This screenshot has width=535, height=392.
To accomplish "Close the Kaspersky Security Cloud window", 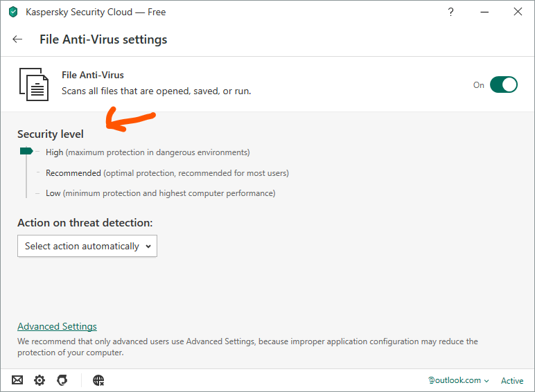I will click(x=518, y=12).
